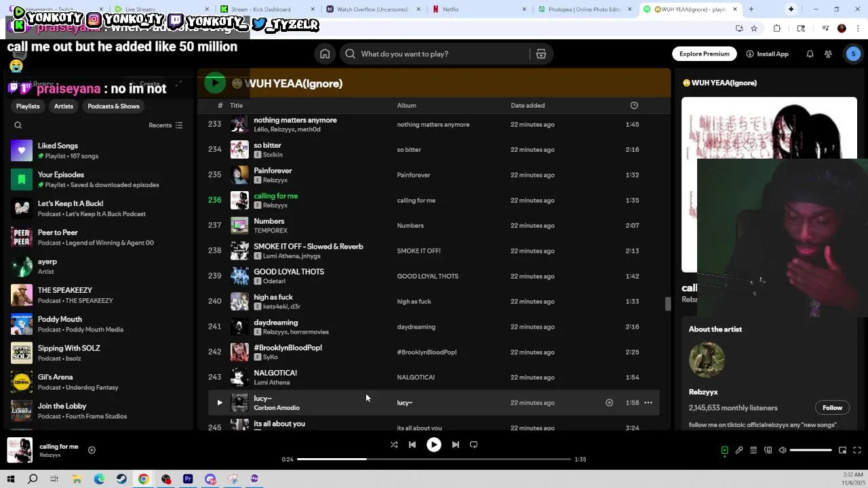Open the "SMOKE IT OFF!" album link

418,251
